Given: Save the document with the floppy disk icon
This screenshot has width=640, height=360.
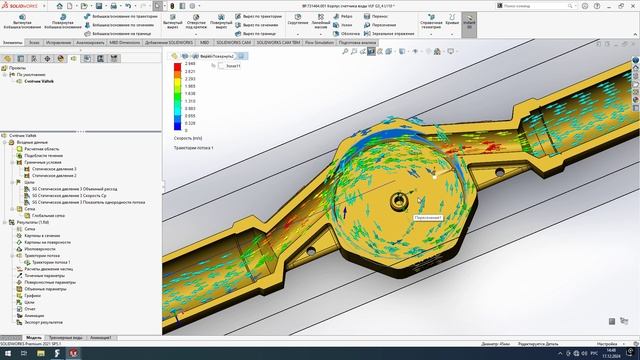Looking at the screenshot, I should 99,6.
